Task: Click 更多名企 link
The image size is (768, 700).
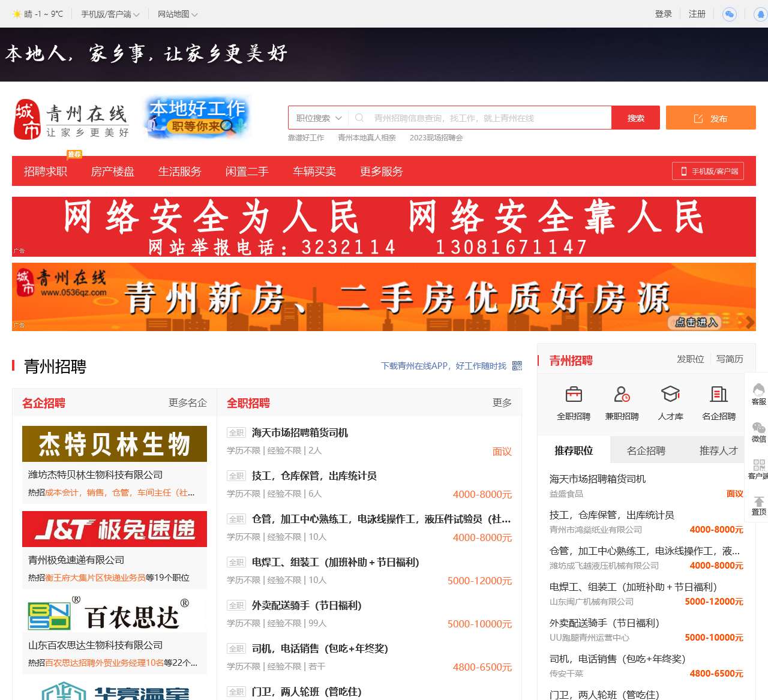Action: (188, 403)
